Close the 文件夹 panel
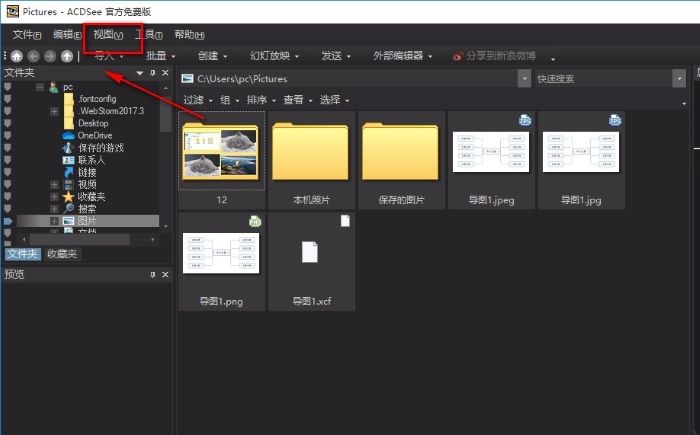The height and width of the screenshot is (435, 700). tap(165, 73)
